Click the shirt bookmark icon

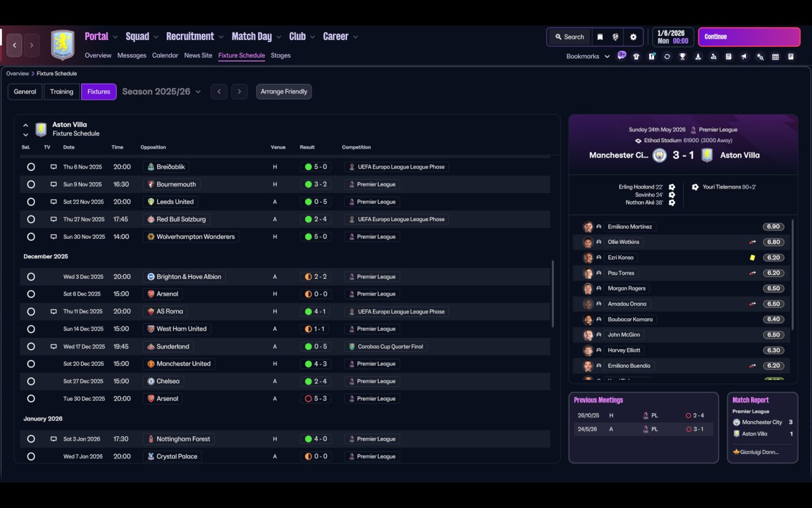click(x=636, y=57)
